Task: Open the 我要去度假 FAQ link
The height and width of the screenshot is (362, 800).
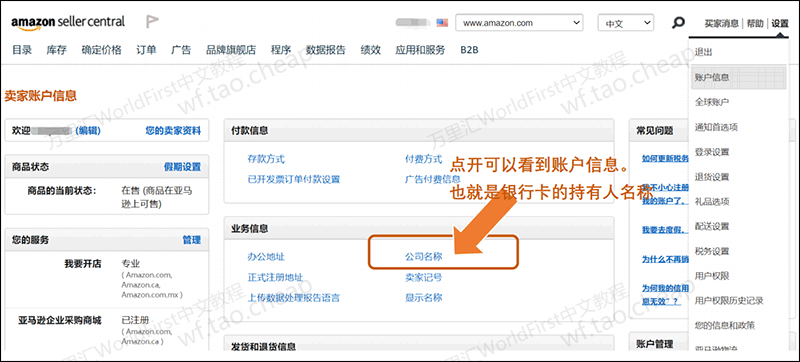Action: [665, 230]
